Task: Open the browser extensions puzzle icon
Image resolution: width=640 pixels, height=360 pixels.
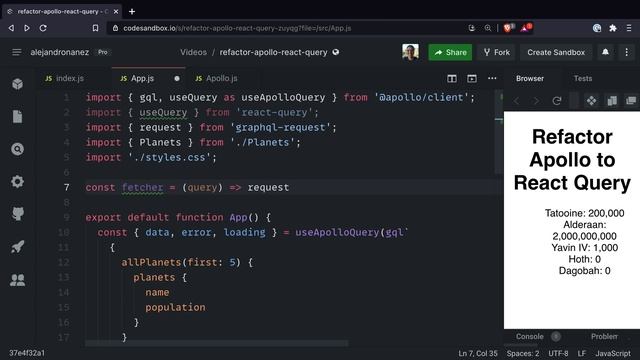Action: (613, 28)
